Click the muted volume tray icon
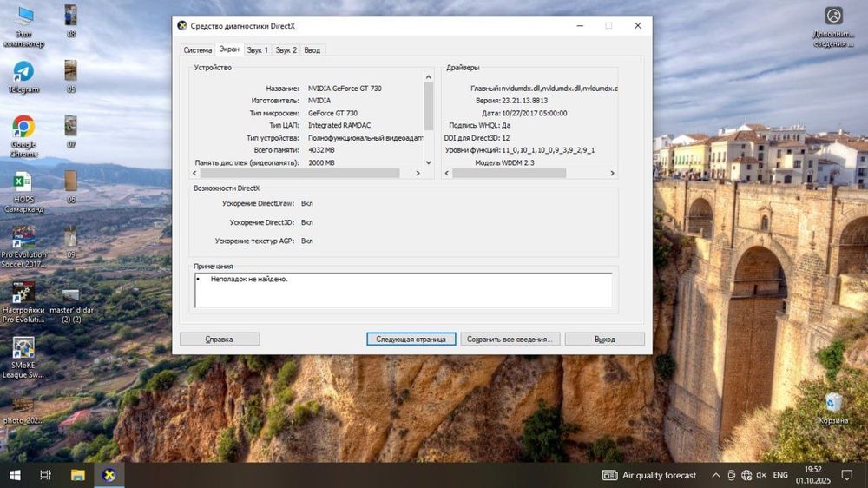 pyautogui.click(x=762, y=475)
